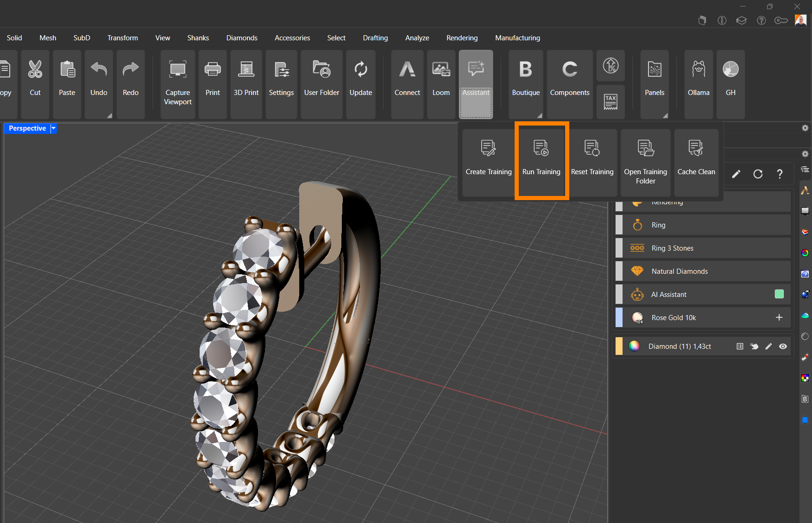Select the Cache Clean icon
The image size is (812, 523).
(x=696, y=149)
